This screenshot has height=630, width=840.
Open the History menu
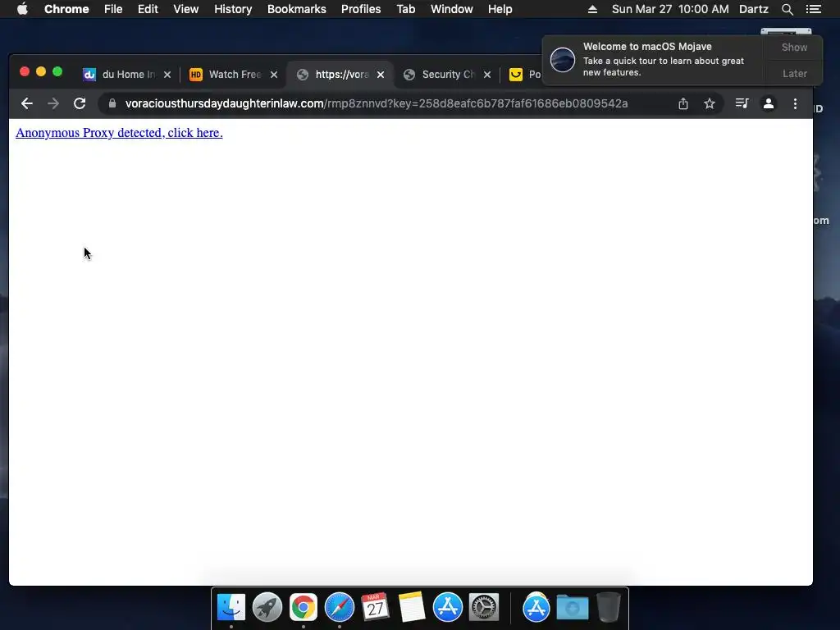click(x=233, y=9)
